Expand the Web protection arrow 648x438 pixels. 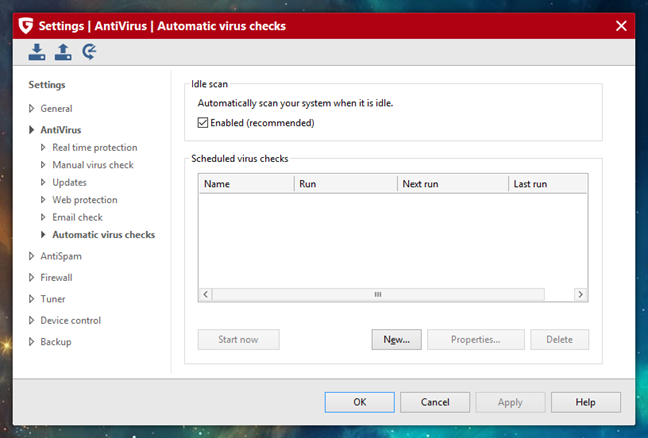point(43,200)
